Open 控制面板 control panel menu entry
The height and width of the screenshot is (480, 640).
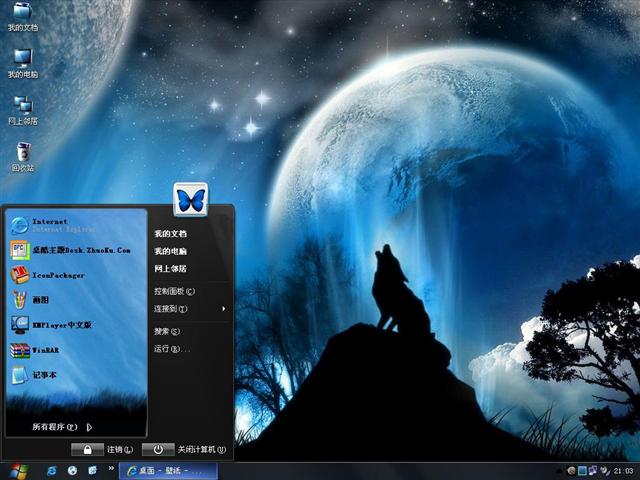point(175,291)
